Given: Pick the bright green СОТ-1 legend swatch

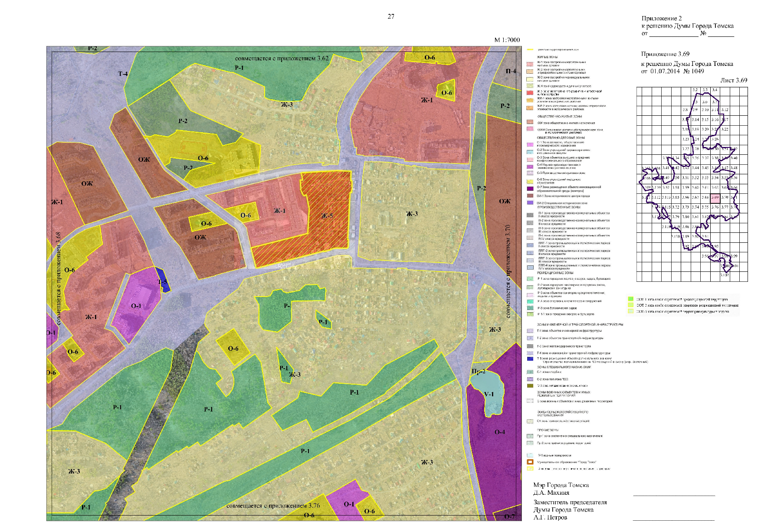Looking at the screenshot, I should 630,299.
